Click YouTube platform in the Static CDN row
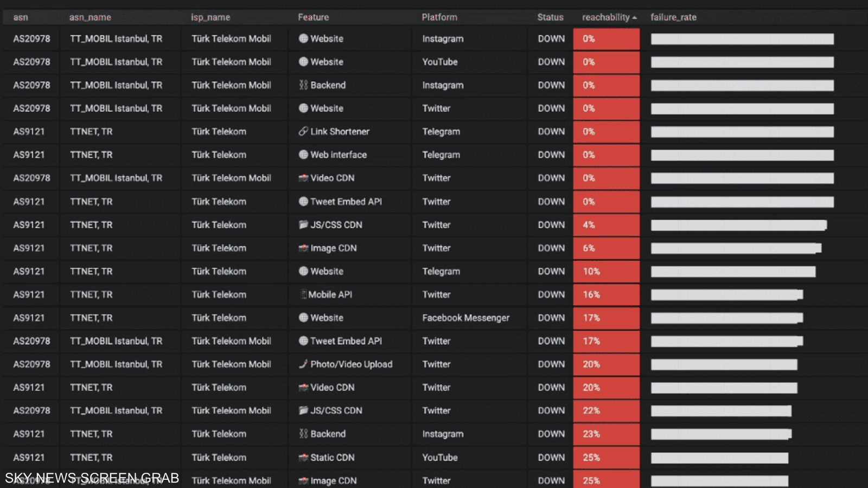This screenshot has width=868, height=488. coord(440,457)
